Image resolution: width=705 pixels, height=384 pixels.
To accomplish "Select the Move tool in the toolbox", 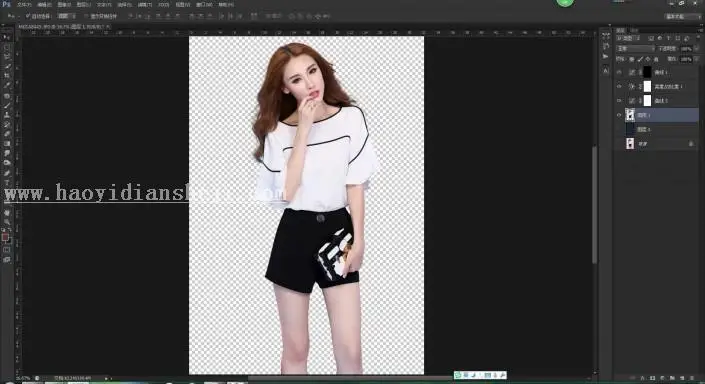I will 7,37.
